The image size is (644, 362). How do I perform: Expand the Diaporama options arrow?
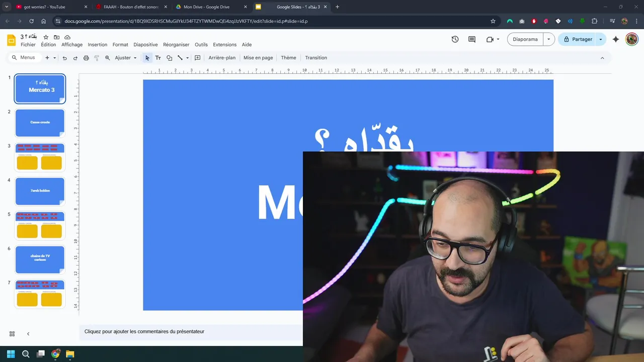pos(549,39)
